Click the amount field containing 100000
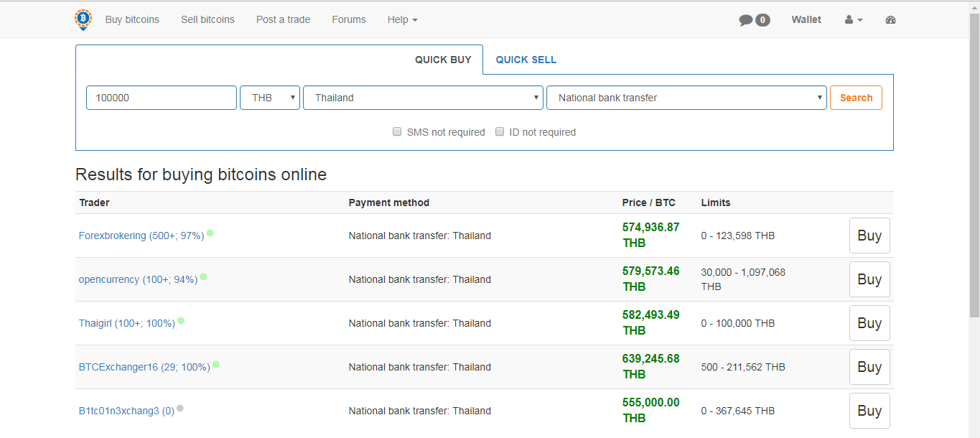Image resolution: width=980 pixels, height=438 pixels. [162, 98]
